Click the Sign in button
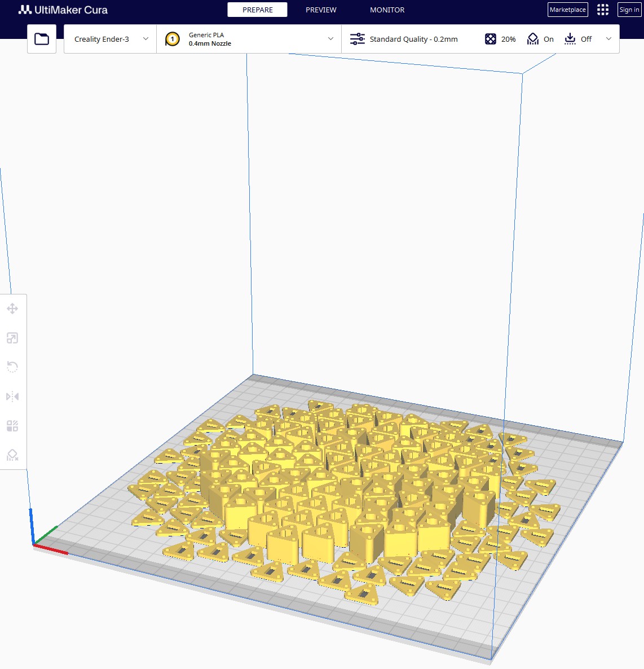 point(629,10)
